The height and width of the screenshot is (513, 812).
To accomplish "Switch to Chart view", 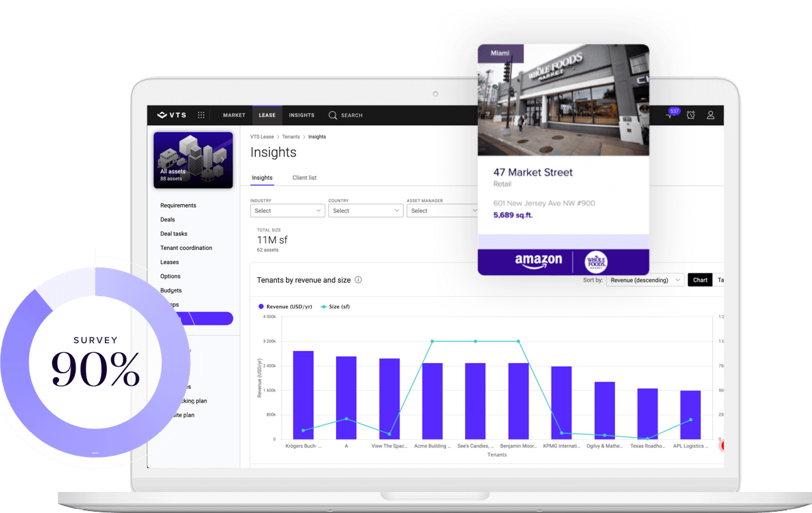I will (x=700, y=280).
